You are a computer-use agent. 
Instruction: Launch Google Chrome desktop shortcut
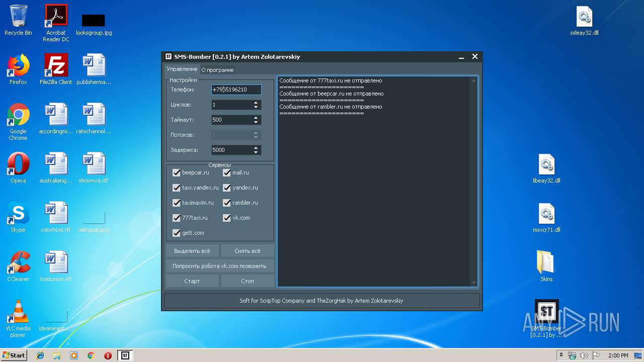[18, 122]
